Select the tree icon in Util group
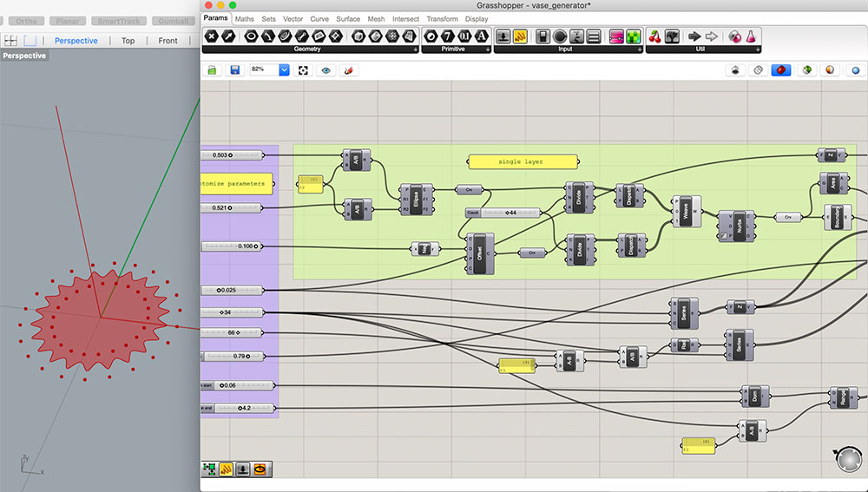The image size is (868, 492). (672, 36)
